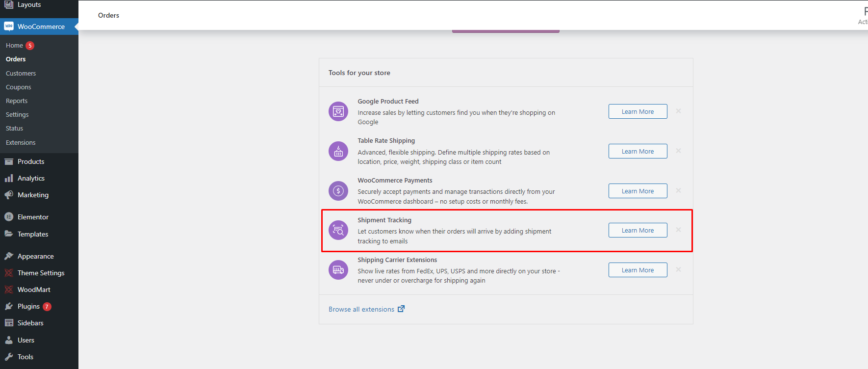Click the Layouts icon in sidebar

point(9,5)
